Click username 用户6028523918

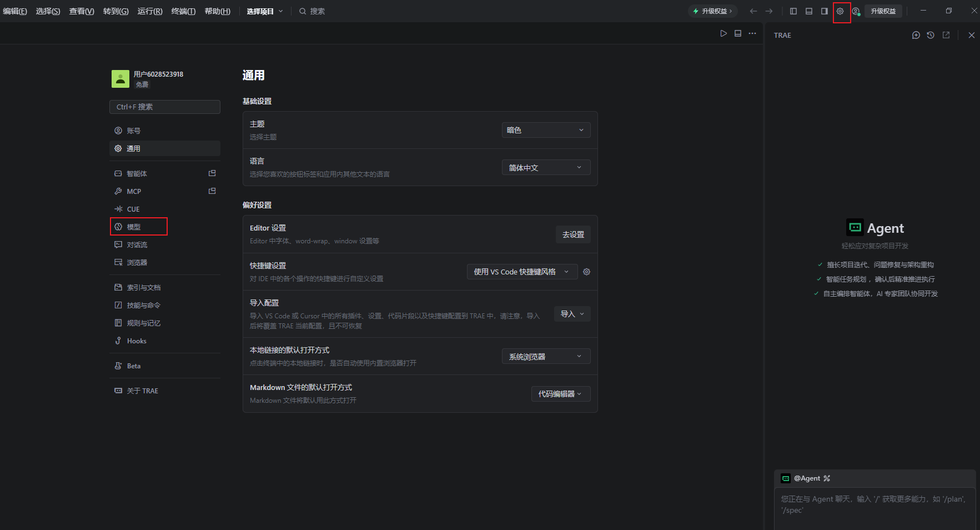[158, 74]
